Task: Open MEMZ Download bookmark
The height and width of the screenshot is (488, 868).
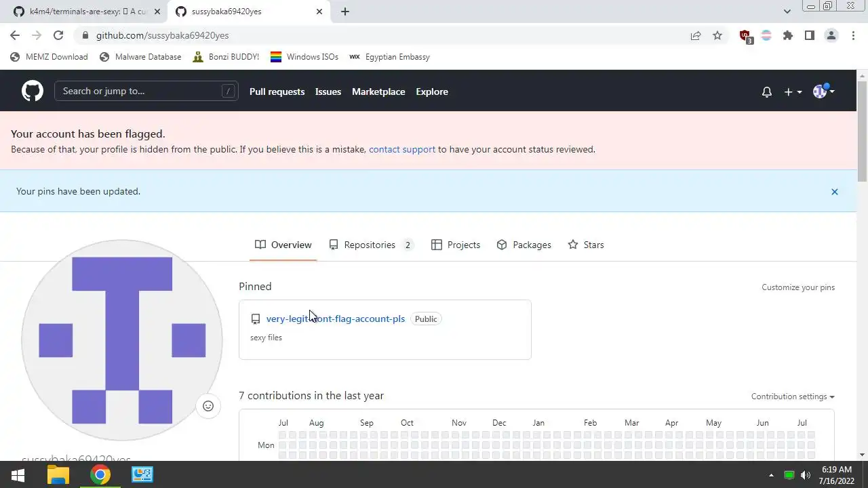Action: (x=49, y=57)
